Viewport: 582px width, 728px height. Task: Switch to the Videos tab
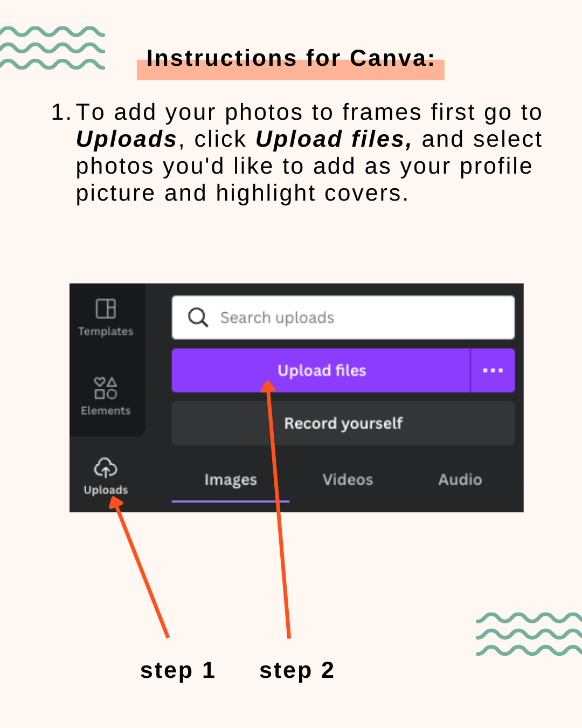(348, 480)
